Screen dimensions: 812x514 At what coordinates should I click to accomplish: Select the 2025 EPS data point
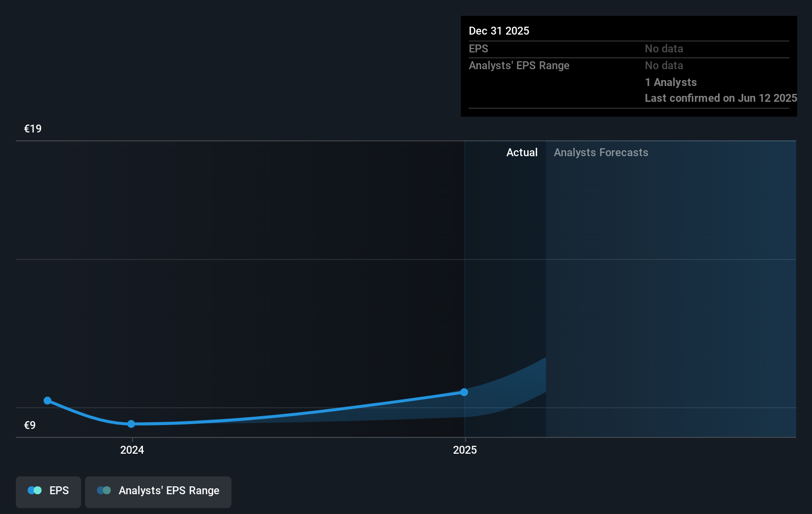tap(464, 392)
